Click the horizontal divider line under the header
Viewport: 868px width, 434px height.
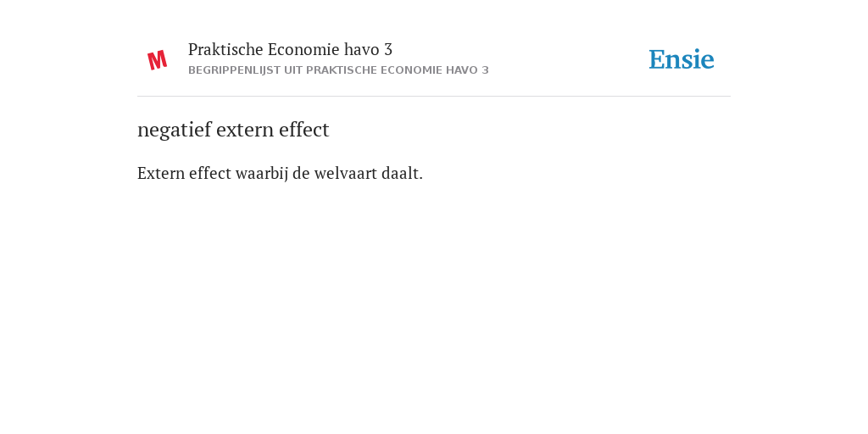coord(434,97)
